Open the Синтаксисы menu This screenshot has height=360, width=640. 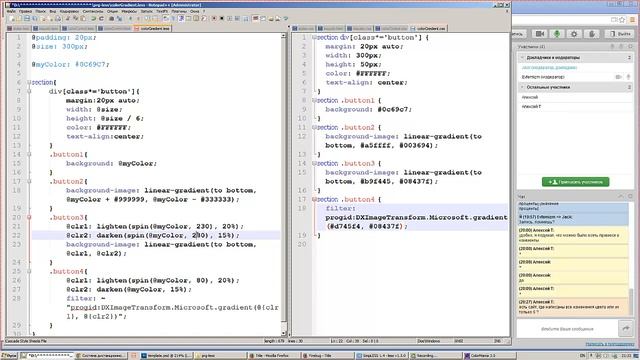(x=93, y=11)
